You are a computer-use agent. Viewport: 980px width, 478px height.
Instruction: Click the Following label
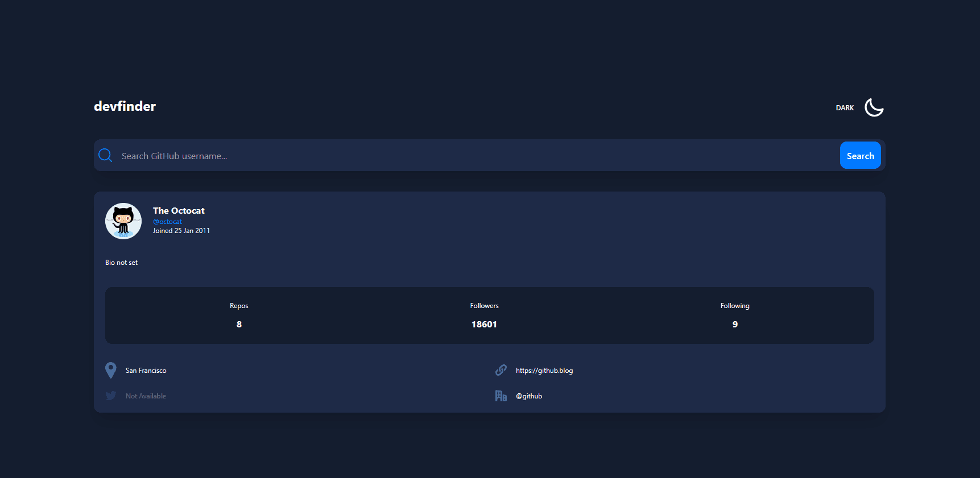735,306
